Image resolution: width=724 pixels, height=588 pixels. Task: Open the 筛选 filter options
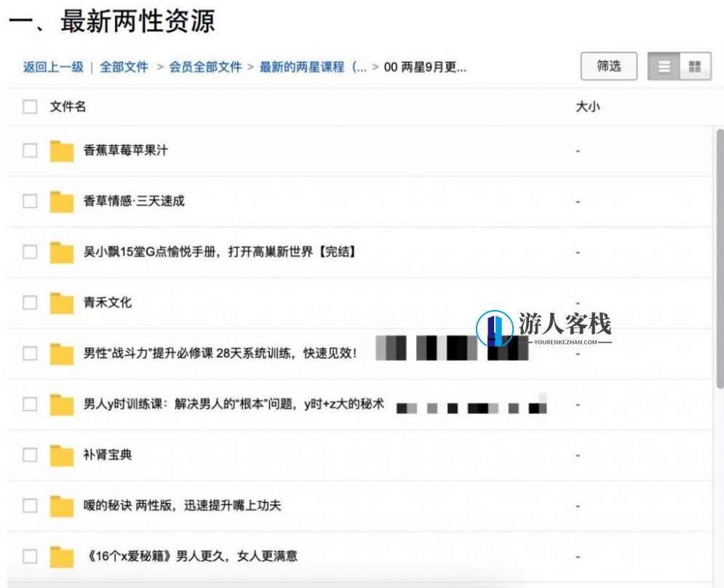tap(608, 66)
